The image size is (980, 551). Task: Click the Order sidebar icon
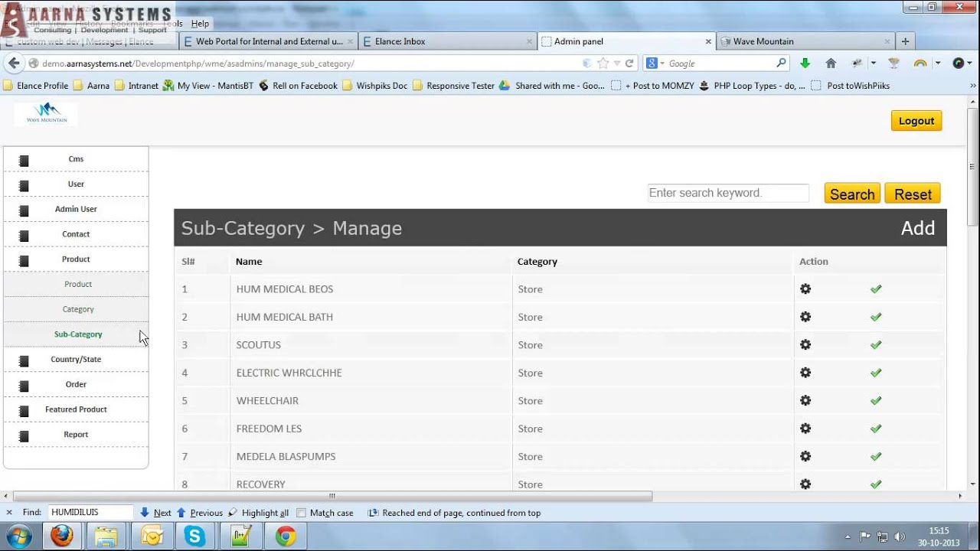pyautogui.click(x=24, y=386)
